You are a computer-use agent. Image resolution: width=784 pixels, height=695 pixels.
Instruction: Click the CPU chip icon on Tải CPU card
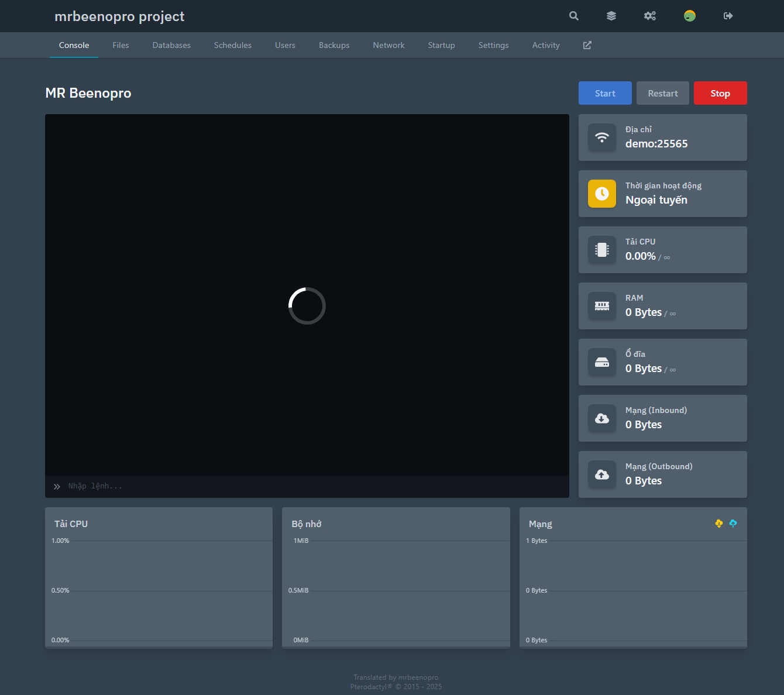click(x=601, y=249)
